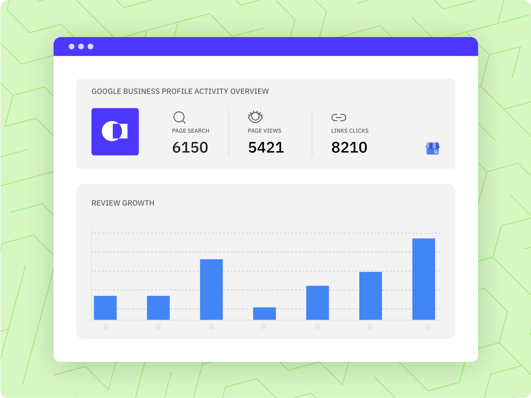Click the sixth bar in Review Growth chart
Screen dimensions: 531x398
[x=370, y=296]
